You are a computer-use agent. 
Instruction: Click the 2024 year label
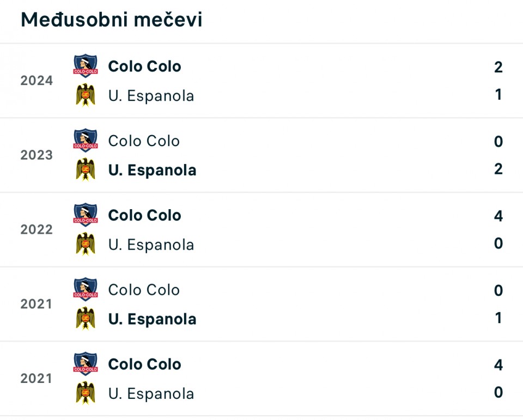(x=37, y=81)
